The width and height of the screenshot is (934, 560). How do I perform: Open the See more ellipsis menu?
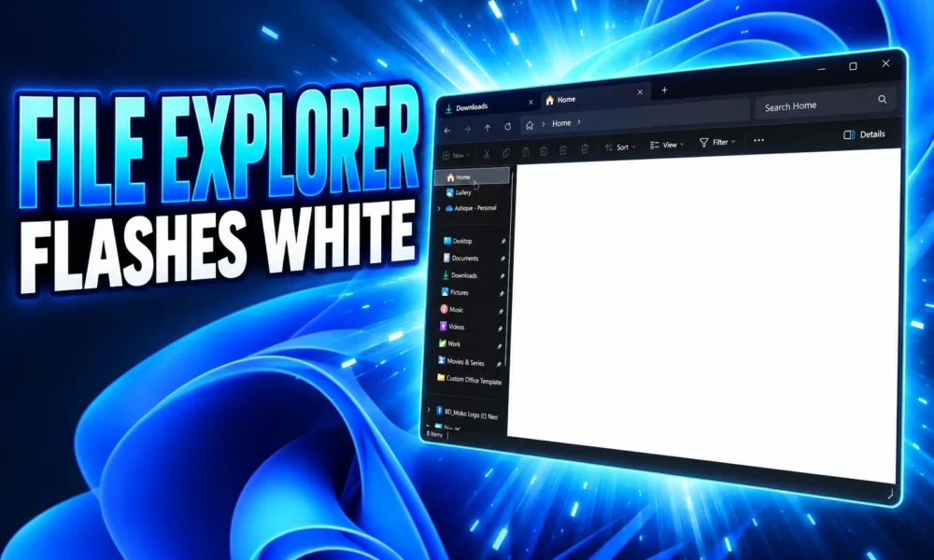click(x=758, y=140)
